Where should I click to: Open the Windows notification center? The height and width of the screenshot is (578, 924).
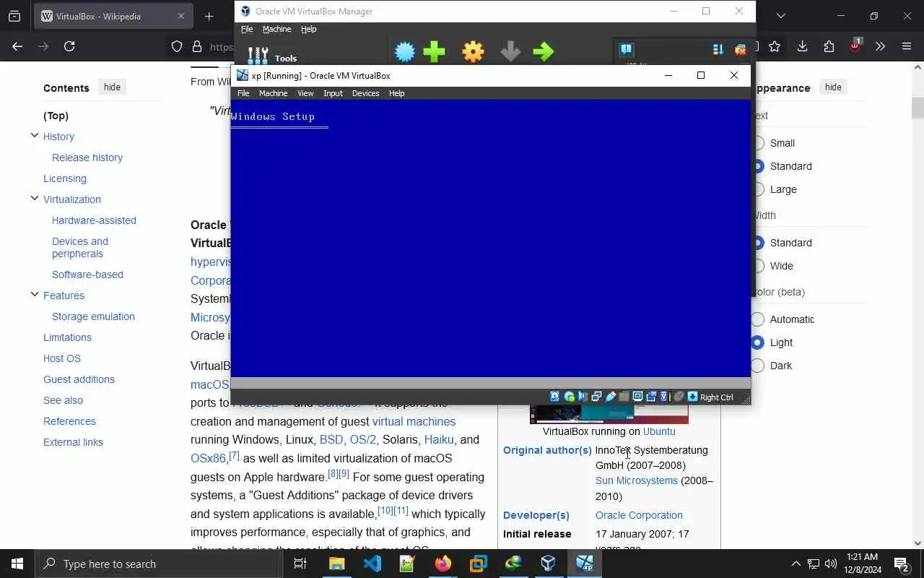tap(901, 564)
